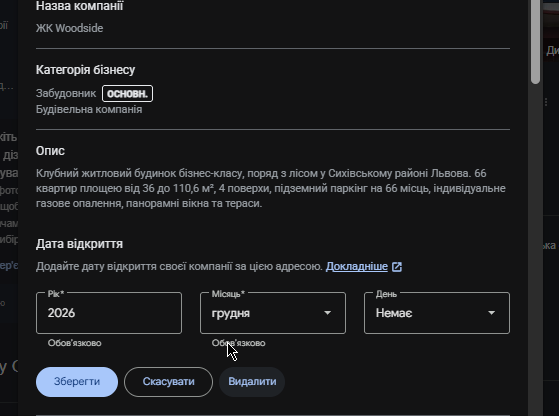This screenshot has height=416, width=559.
Task: Expand the День dropdown arrow
Action: click(x=491, y=313)
